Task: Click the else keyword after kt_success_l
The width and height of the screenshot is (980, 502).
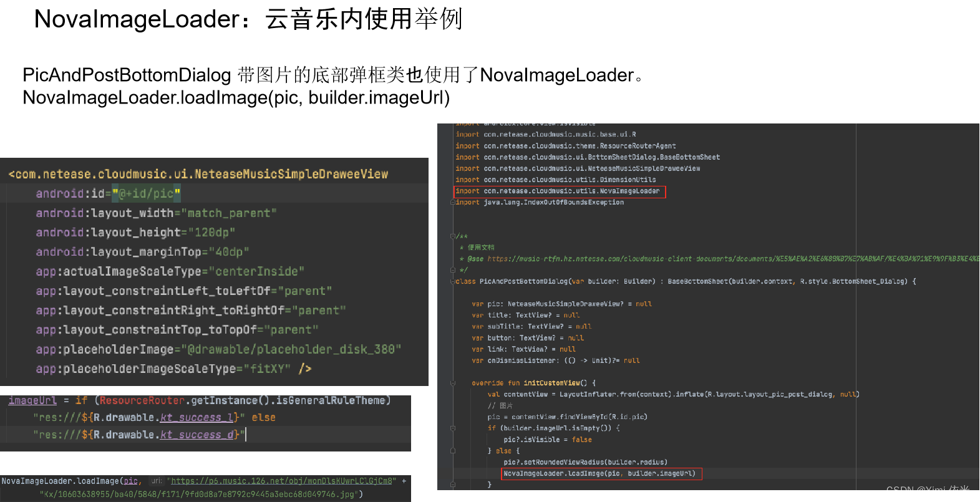Action: coord(263,417)
